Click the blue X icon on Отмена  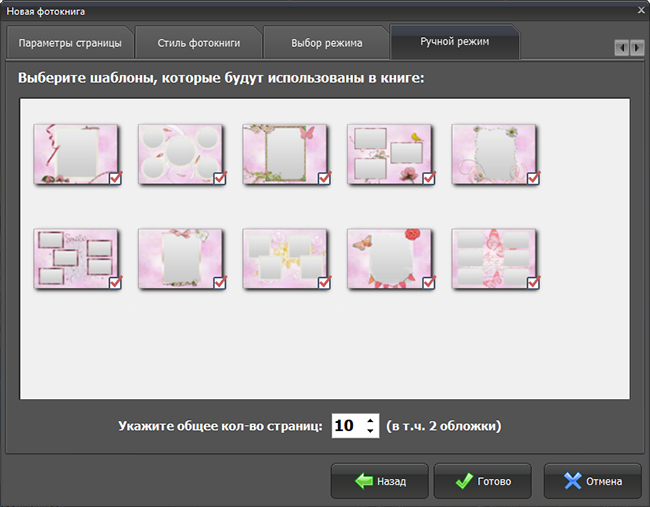click(x=573, y=481)
